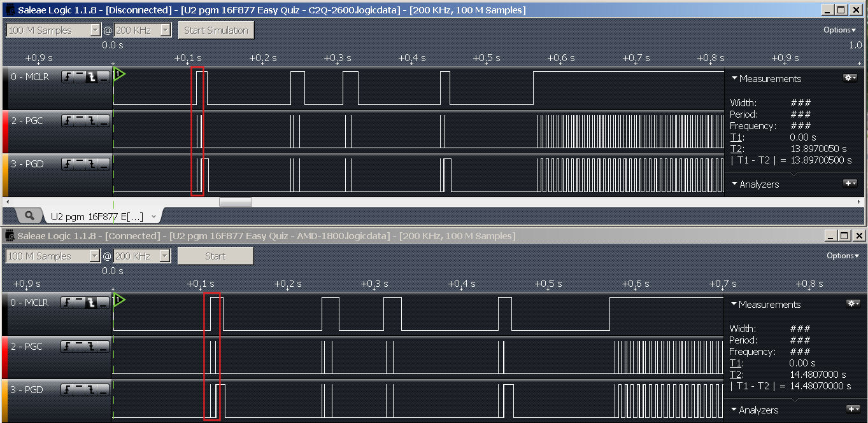The height and width of the screenshot is (423, 868).
Task: Toggle high level trigger on PGD in C2Q-2600 window
Action: [x=80, y=164]
